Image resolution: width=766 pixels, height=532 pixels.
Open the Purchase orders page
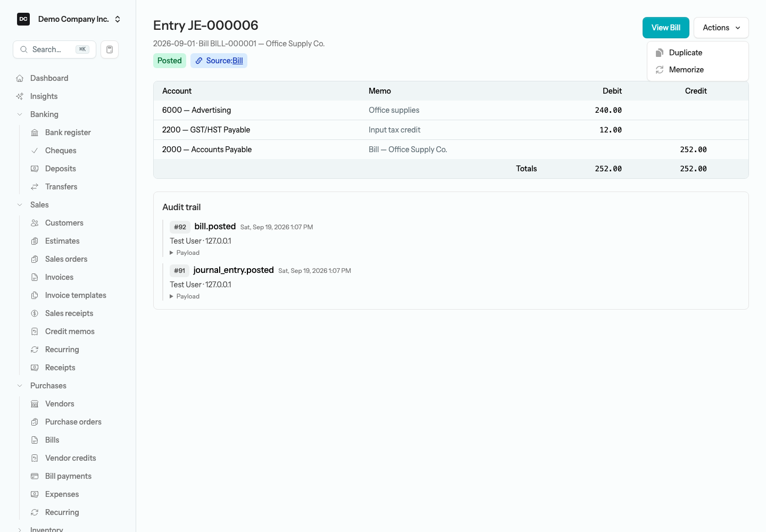[73, 422]
